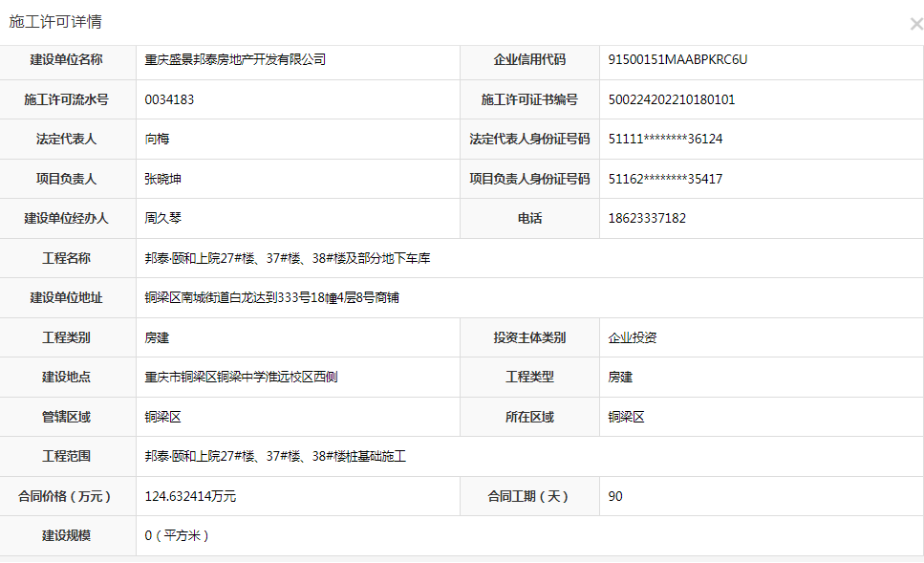Image resolution: width=924 pixels, height=563 pixels.
Task: Click the masked ID 51111********36124
Action: 665,139
